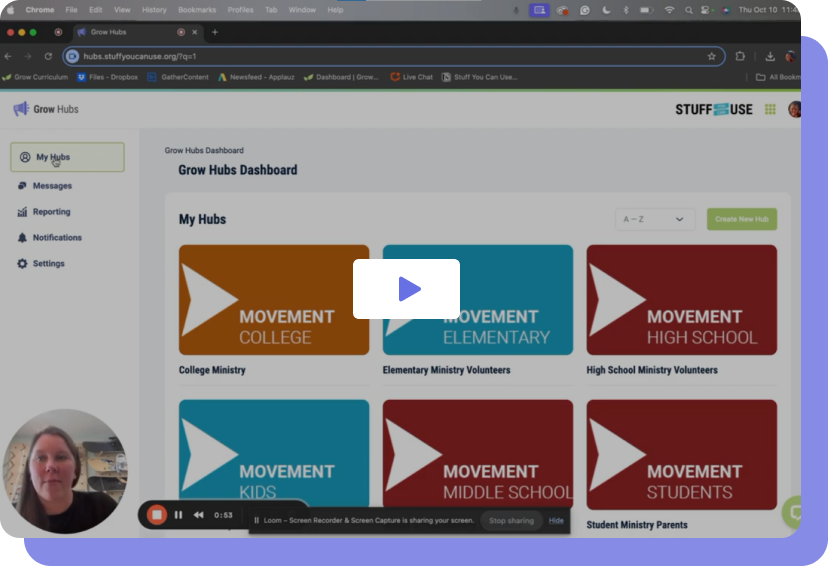Open the All Bookmarks folder
Image resolution: width=828 pixels, height=566 pixels.
(778, 77)
